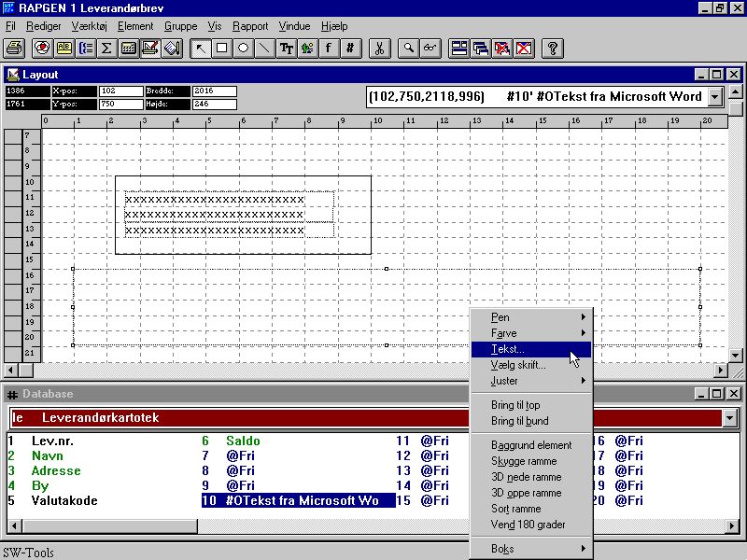The width and height of the screenshot is (747, 560).
Task: Click the X-pos input field
Action: coord(120,91)
